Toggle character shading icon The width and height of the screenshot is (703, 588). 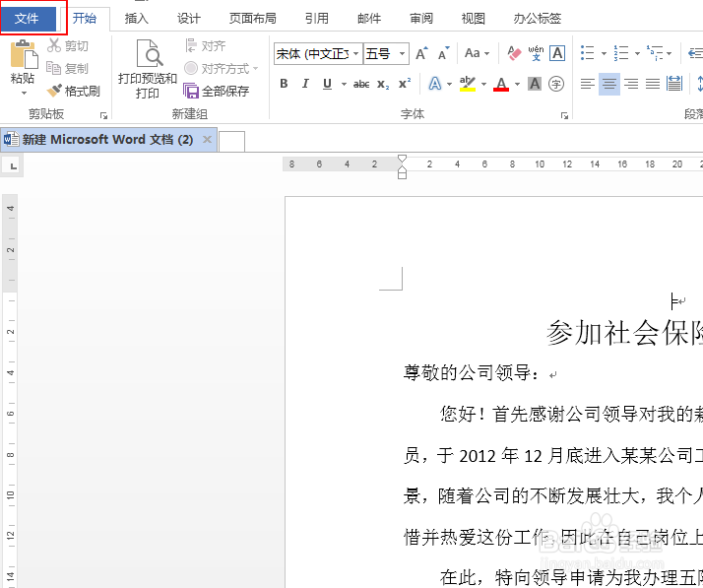pos(535,84)
